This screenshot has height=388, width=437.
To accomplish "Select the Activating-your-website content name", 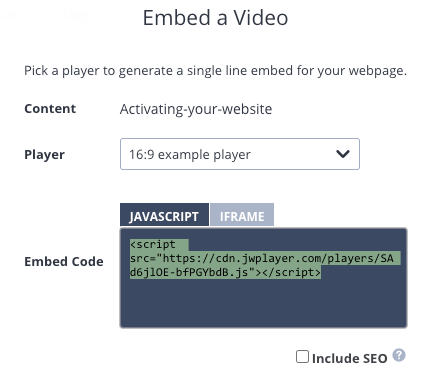I will pos(196,109).
